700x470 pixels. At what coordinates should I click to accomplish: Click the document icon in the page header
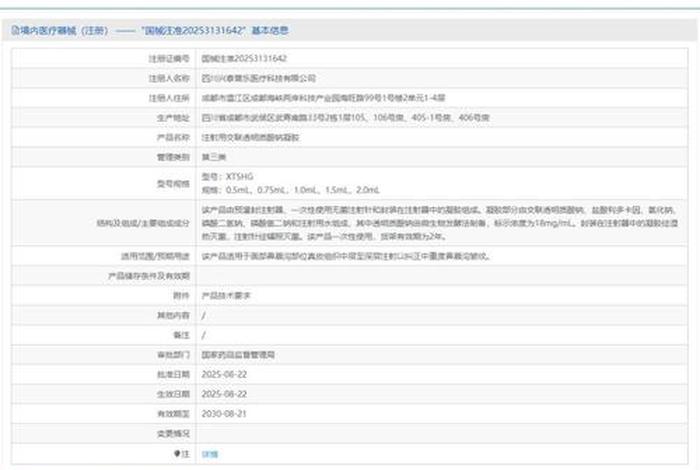(15, 30)
